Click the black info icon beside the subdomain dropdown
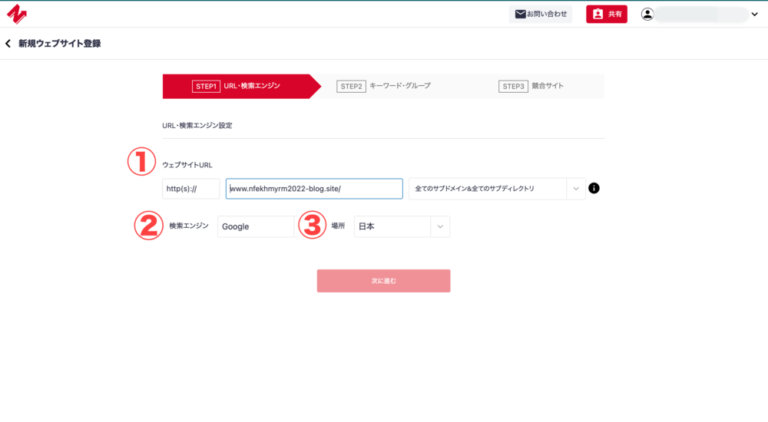768x422 pixels. pos(594,188)
